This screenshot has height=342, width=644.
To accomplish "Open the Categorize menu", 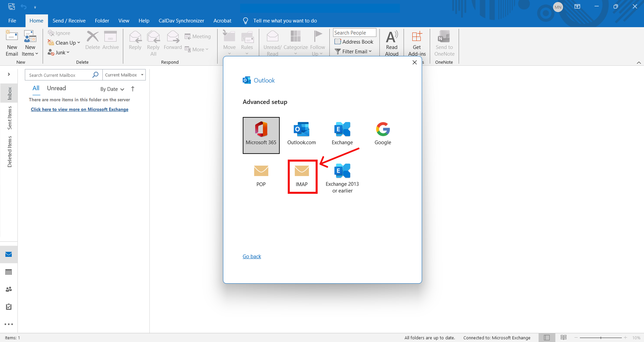I will click(296, 43).
